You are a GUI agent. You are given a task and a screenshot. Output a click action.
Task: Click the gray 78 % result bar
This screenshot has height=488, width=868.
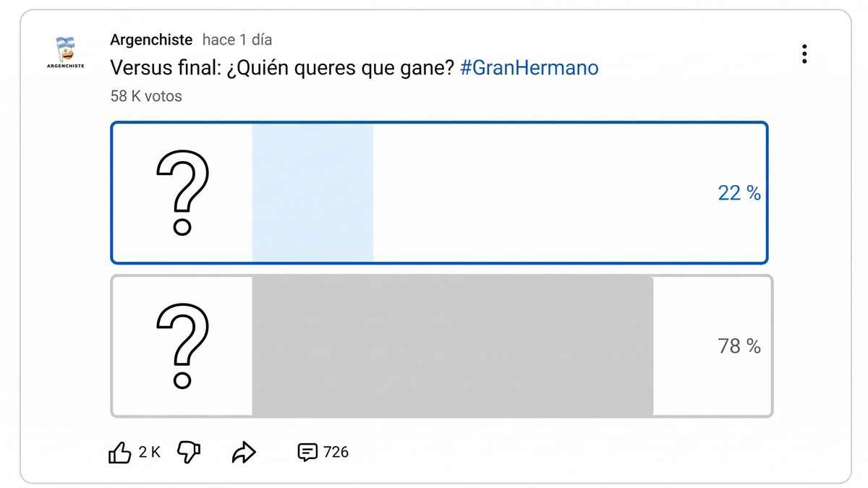click(x=452, y=346)
